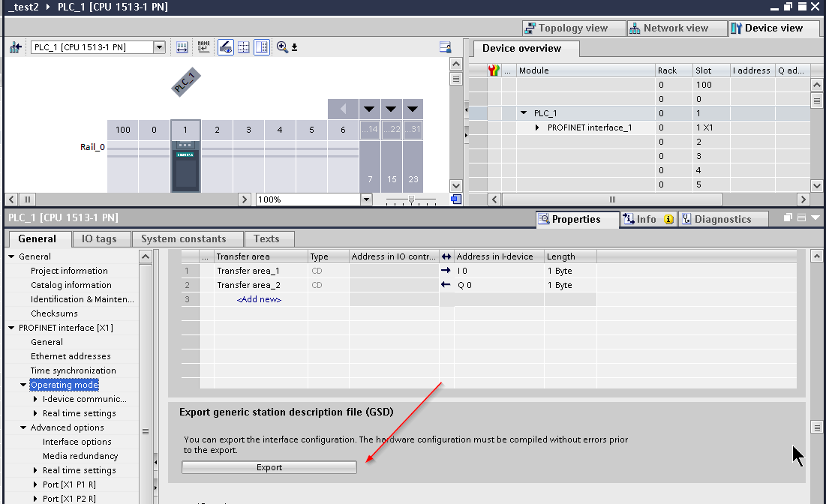Select Interface options in tree
The image size is (826, 504).
pyautogui.click(x=77, y=442)
